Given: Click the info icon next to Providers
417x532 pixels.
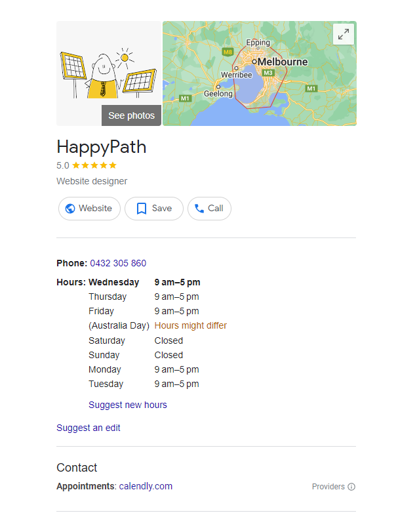Looking at the screenshot, I should [351, 487].
